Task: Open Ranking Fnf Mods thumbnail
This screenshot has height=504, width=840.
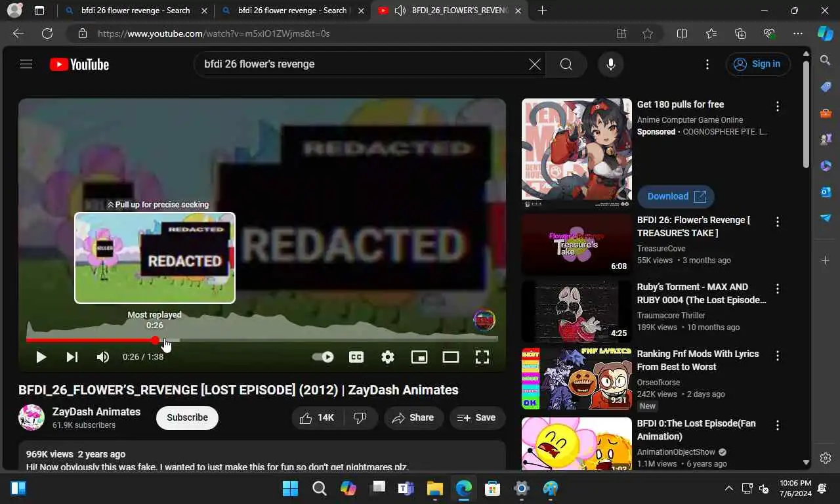Action: point(577,378)
